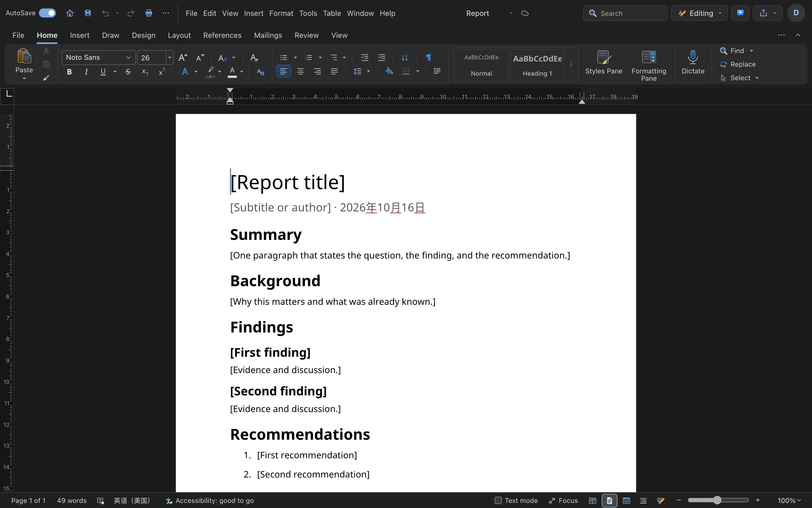Viewport: 812px width, 508px height.
Task: Click Increase Font Size icon
Action: pyautogui.click(x=183, y=58)
